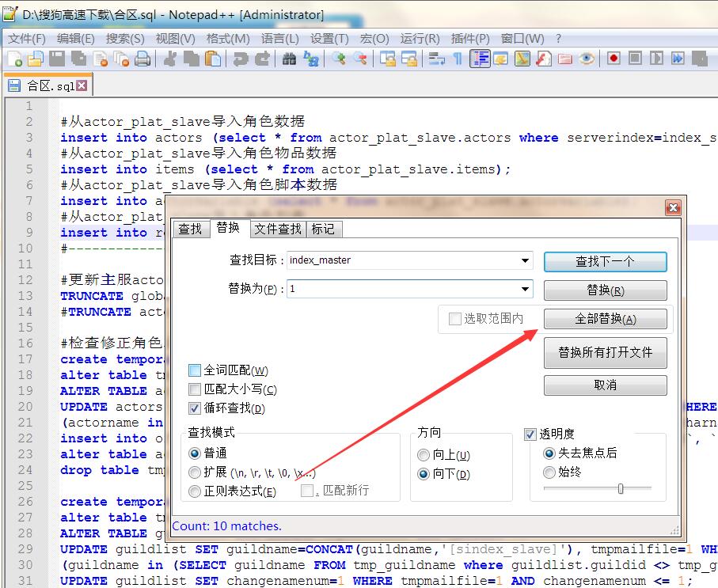Click the Zoom in toolbar icon
This screenshot has width=718, height=588.
[339, 59]
